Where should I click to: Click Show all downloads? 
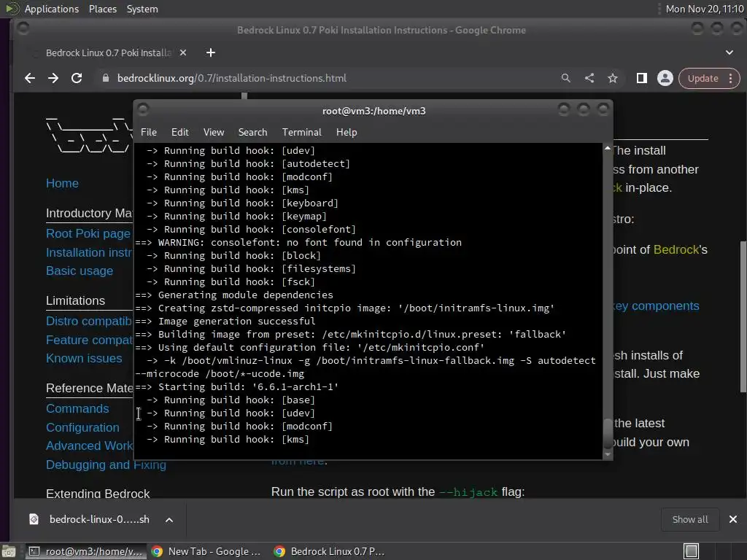tap(690, 519)
